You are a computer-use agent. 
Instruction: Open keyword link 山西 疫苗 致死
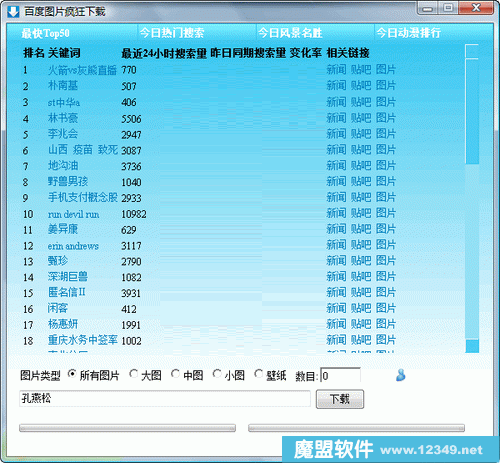pyautogui.click(x=83, y=150)
